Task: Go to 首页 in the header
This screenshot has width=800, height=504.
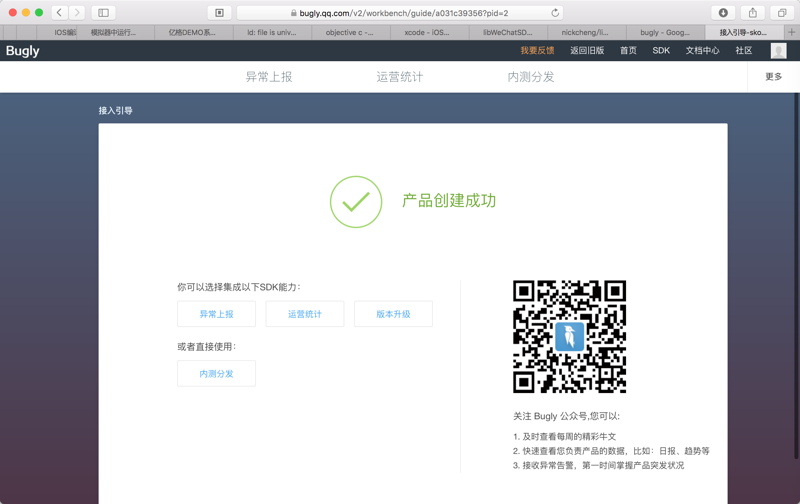Action: (x=628, y=51)
